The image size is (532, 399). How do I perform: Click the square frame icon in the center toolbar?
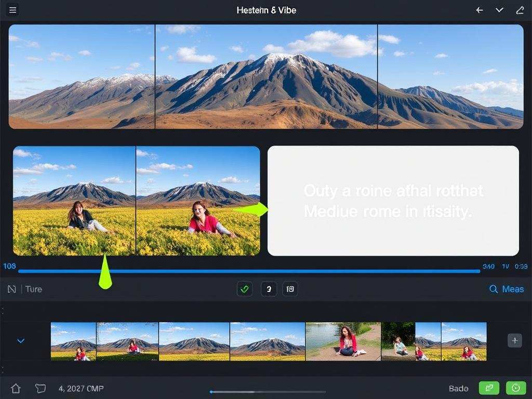click(x=290, y=289)
